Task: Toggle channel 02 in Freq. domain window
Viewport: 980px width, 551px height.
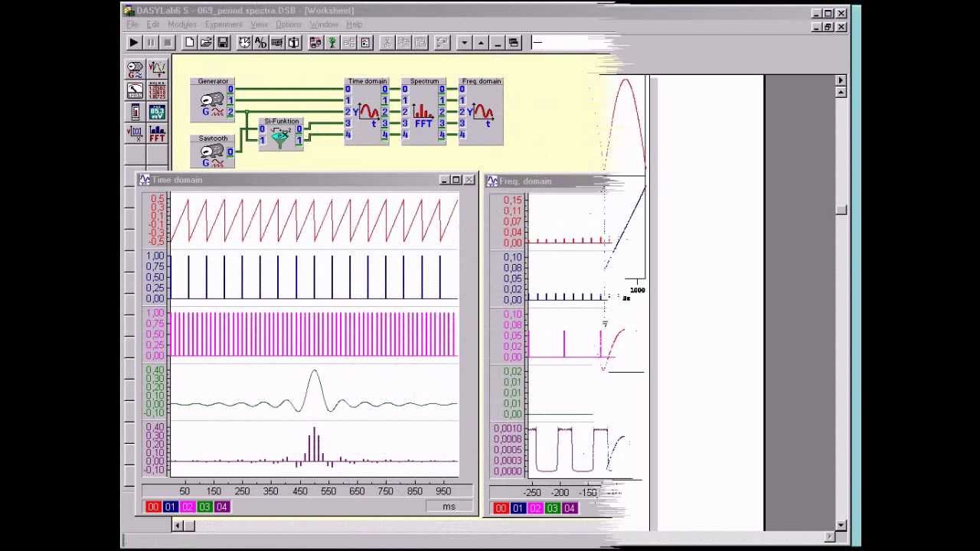Action: (535, 508)
